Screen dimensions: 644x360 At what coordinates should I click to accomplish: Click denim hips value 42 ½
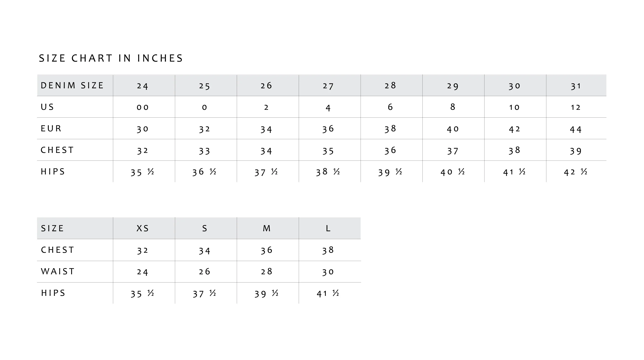pyautogui.click(x=576, y=172)
